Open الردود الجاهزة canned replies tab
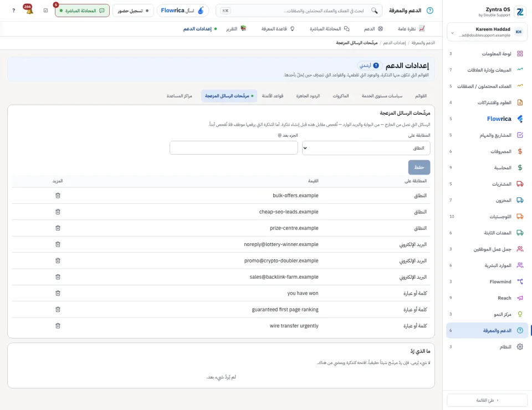532x410 pixels. point(308,96)
